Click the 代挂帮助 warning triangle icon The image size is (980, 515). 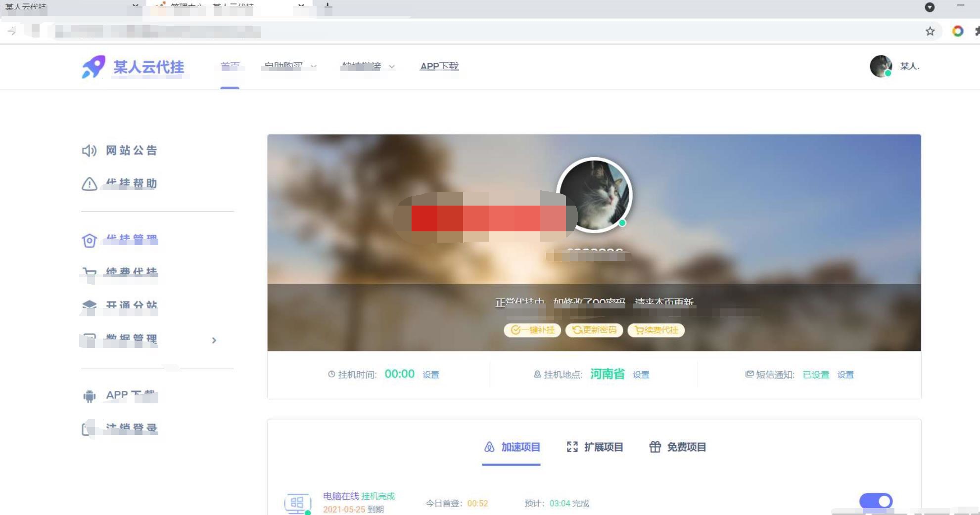[x=89, y=184]
